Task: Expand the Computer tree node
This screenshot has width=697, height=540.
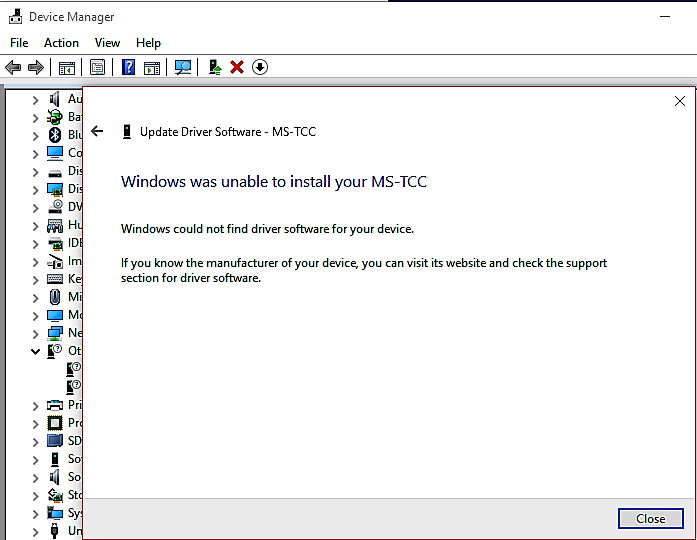Action: click(x=35, y=154)
